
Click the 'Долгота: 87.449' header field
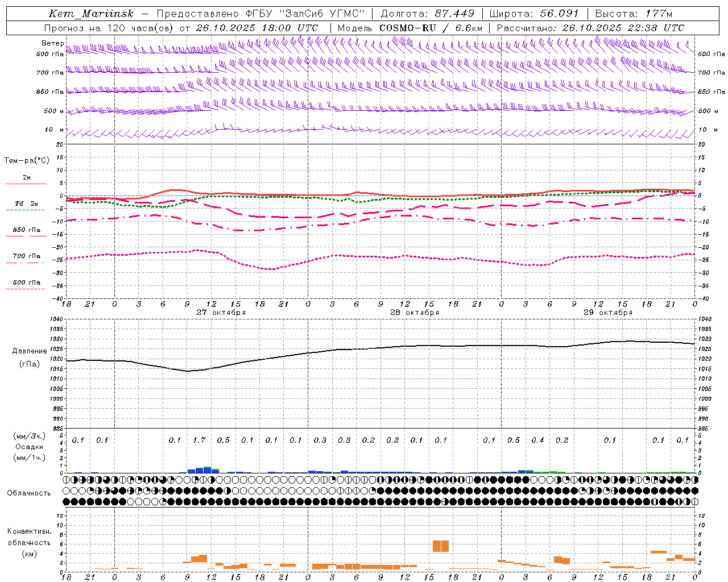(427, 14)
